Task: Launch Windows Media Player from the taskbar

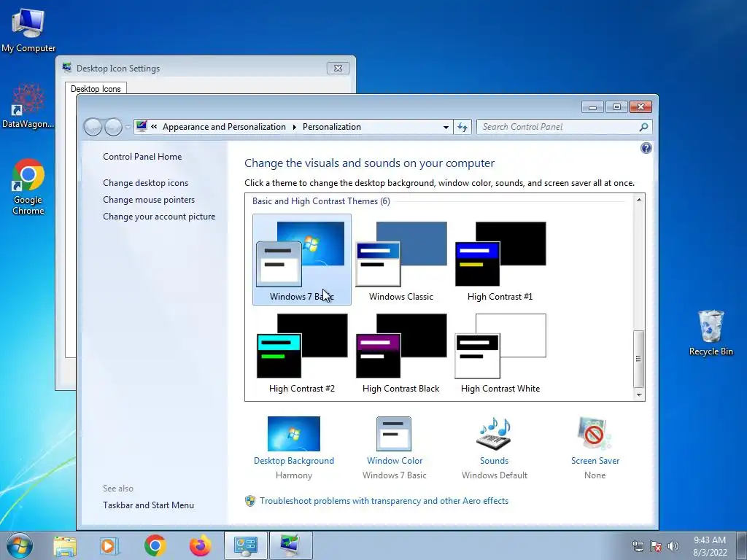Action: [x=109, y=545]
